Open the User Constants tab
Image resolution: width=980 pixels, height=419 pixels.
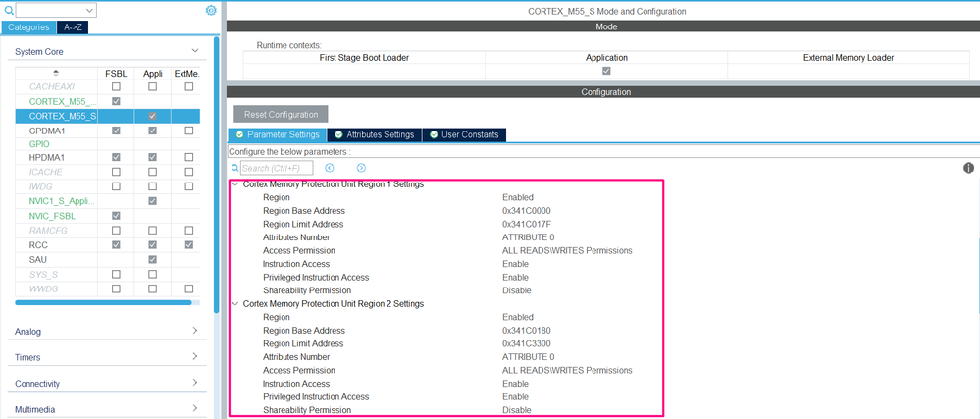click(x=464, y=135)
